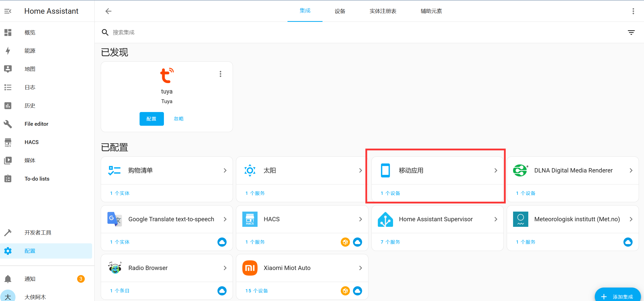Click notification count badge 3
This screenshot has height=301, width=644.
81,279
